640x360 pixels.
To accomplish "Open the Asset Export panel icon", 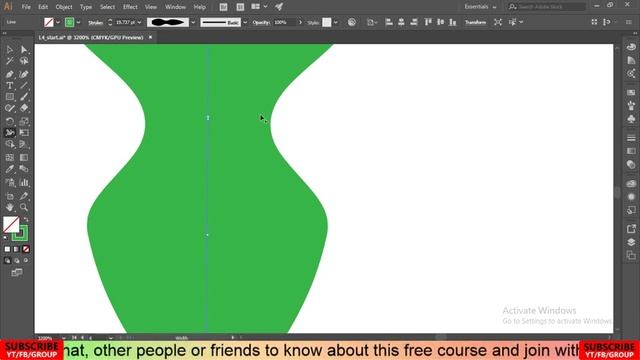I will pyautogui.click(x=631, y=229).
